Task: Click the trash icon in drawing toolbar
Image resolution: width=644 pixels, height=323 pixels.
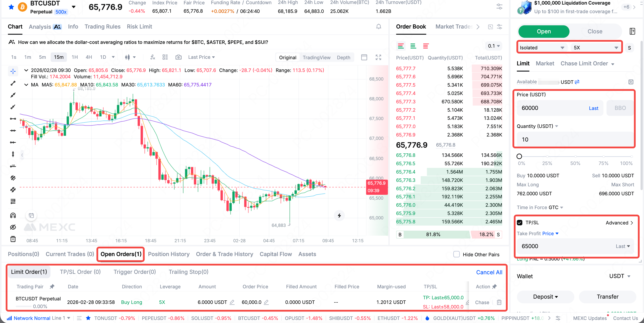Action: coord(13,239)
